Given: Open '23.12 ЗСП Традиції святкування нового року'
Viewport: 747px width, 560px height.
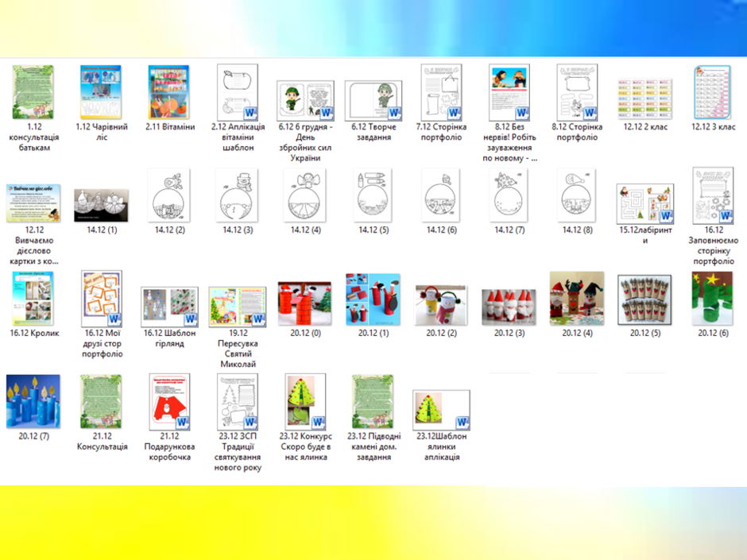Looking at the screenshot, I should click(x=238, y=402).
